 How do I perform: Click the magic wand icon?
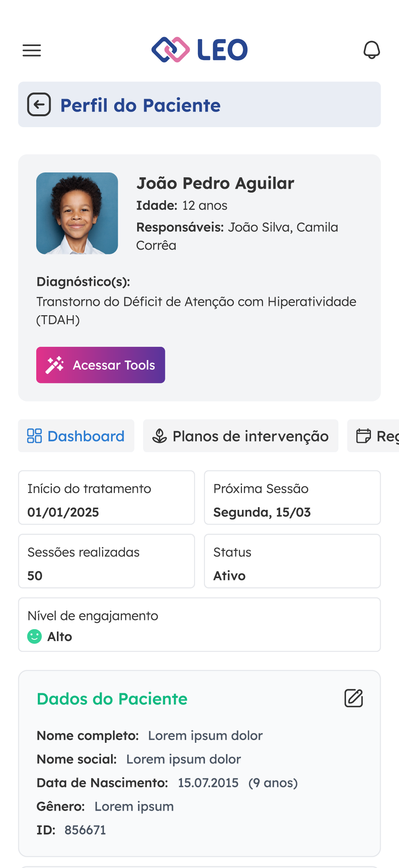[55, 365]
